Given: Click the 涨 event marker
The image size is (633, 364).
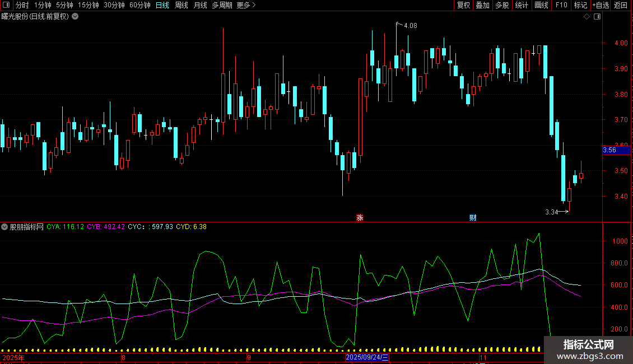Looking at the screenshot, I should (360, 217).
